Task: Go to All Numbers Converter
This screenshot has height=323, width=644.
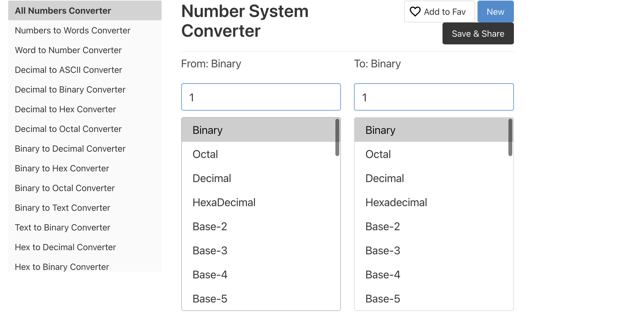Action: (85, 11)
